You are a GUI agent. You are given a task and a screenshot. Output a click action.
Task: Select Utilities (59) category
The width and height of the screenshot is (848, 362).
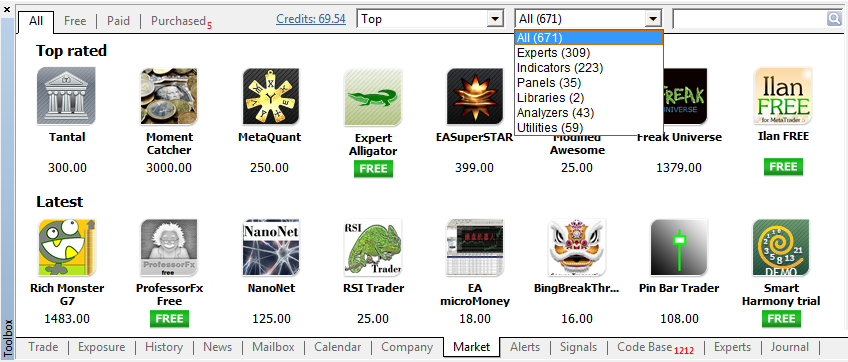click(588, 128)
